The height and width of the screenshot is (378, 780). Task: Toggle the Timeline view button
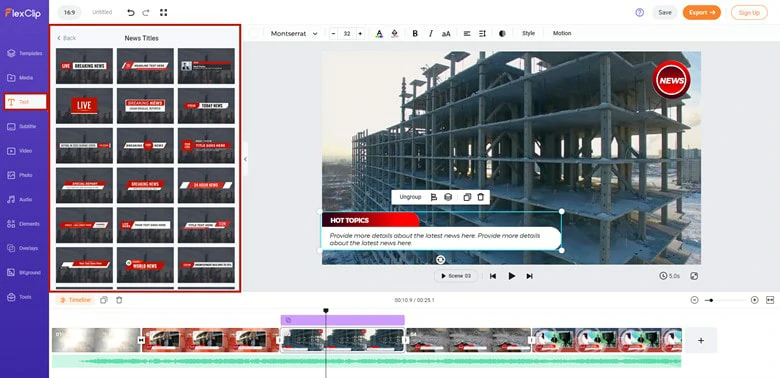(x=75, y=300)
